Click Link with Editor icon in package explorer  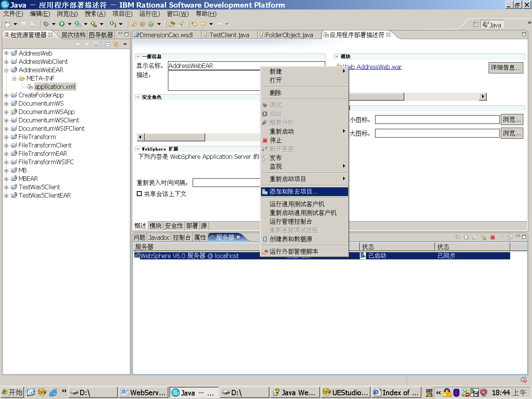coord(116,44)
